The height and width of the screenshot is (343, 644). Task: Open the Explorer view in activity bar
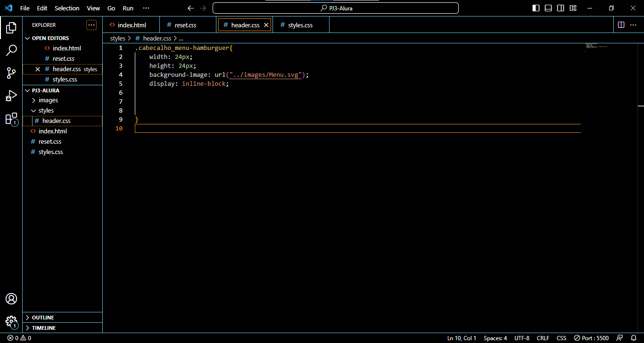(11, 27)
